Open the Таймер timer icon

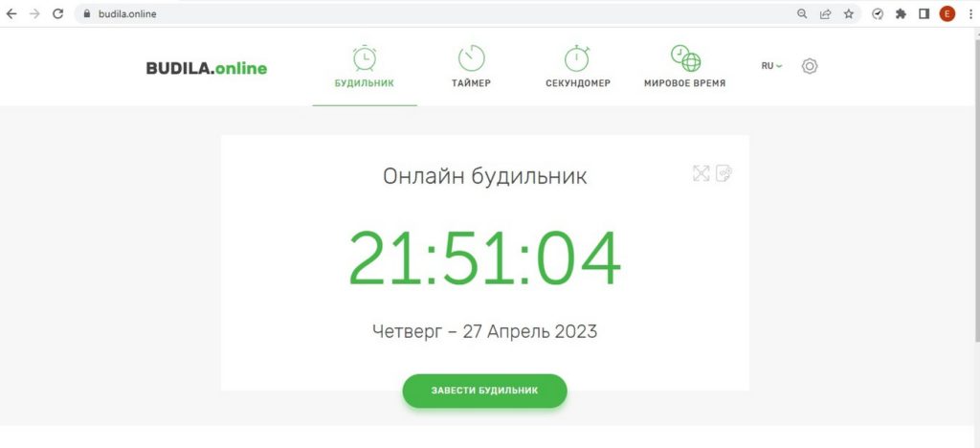click(x=471, y=58)
